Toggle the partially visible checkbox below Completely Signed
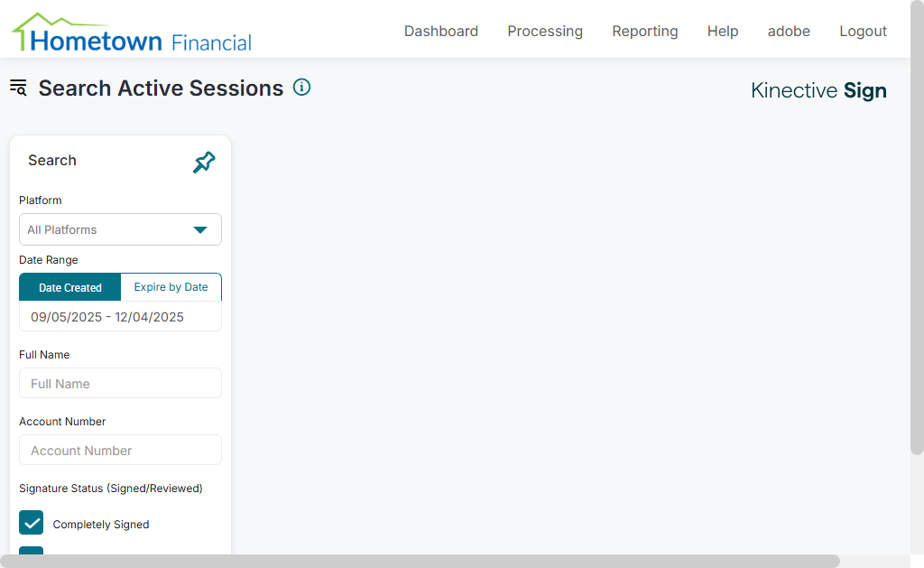Viewport: 924px width, 568px height. coord(32,551)
